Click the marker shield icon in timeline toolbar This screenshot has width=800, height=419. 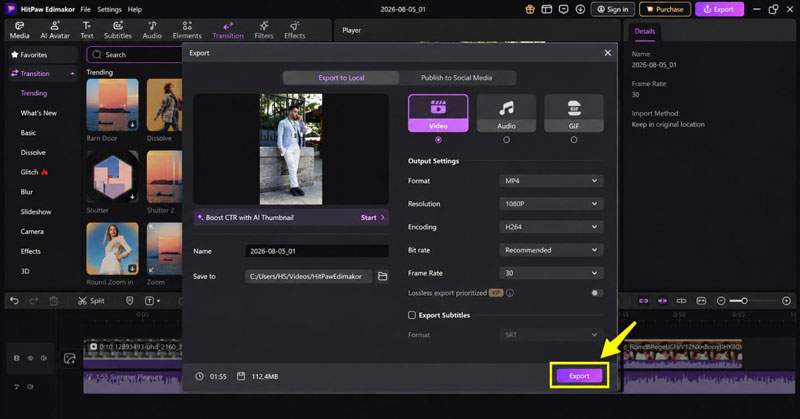[130, 301]
